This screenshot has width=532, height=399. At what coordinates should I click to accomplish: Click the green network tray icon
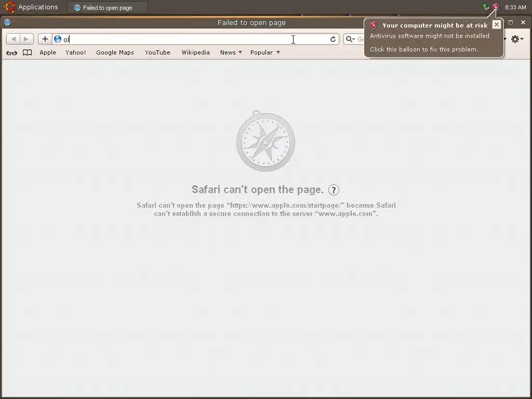(486, 7)
